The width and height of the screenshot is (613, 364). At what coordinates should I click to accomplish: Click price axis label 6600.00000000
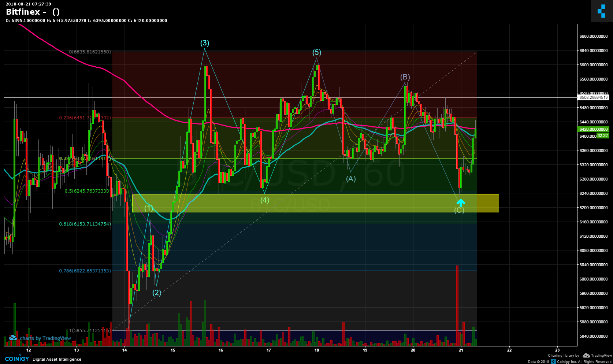[x=593, y=65]
